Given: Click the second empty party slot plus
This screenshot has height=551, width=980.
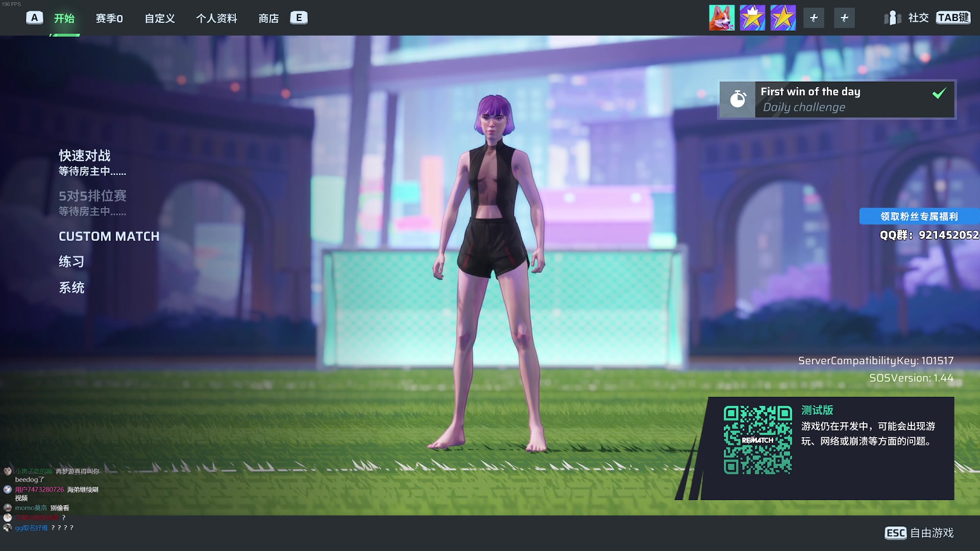Looking at the screenshot, I should 844,18.
